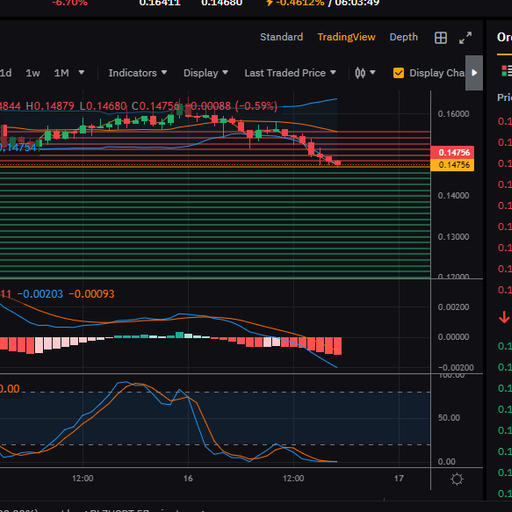Select the TradingView tab

346,37
